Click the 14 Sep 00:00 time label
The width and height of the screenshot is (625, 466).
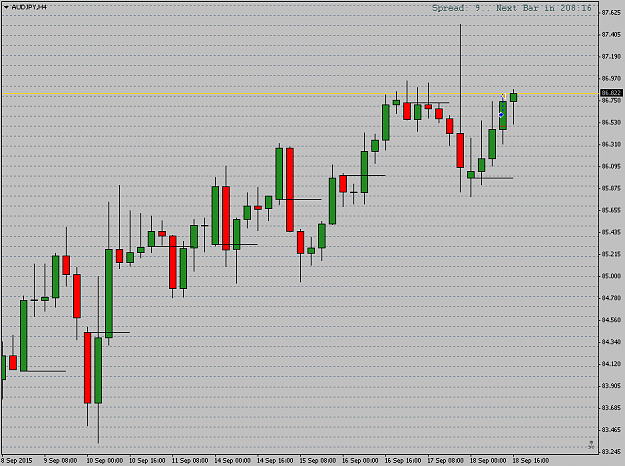pos(232,461)
